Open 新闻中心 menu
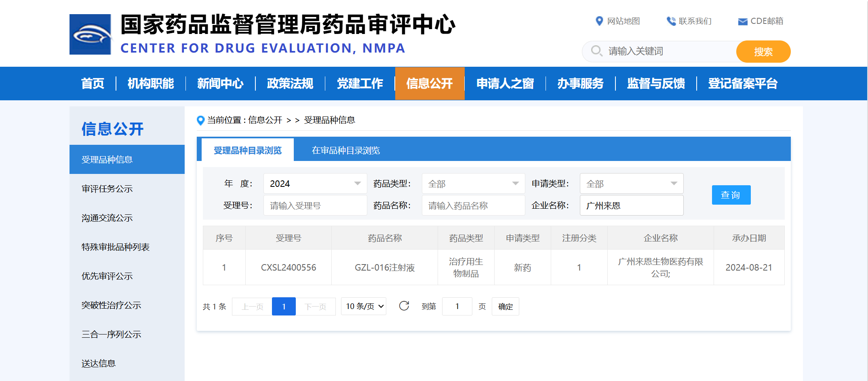 pos(220,83)
